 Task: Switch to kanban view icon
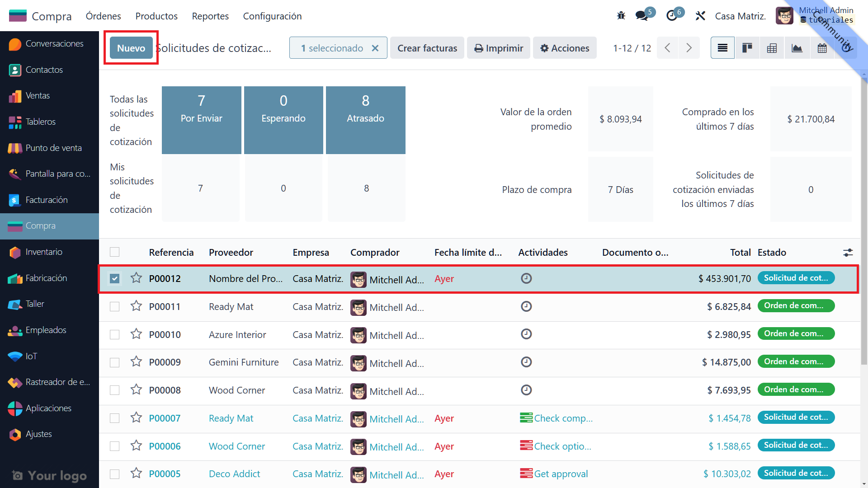[747, 48]
